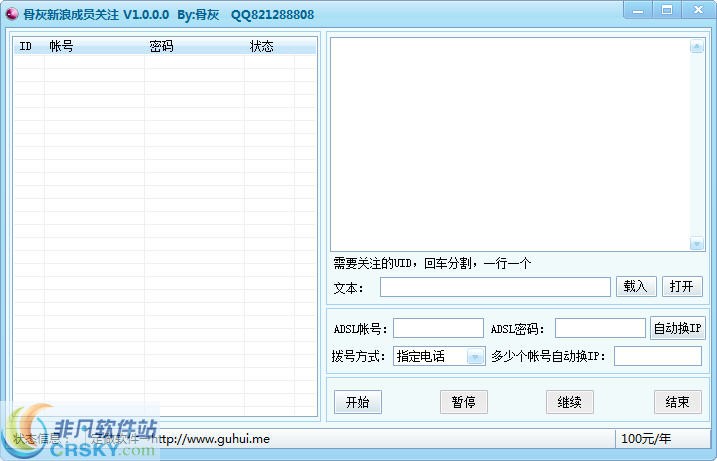Click the 需要关注的UID instruction label
Screen dimensions: 717x461
tap(432, 263)
